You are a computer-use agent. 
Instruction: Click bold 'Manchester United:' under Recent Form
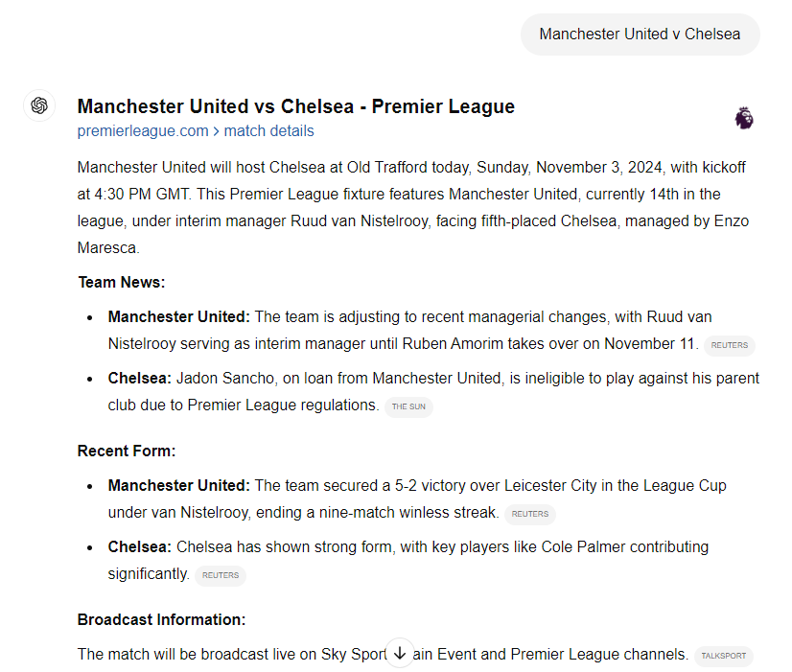[178, 486]
